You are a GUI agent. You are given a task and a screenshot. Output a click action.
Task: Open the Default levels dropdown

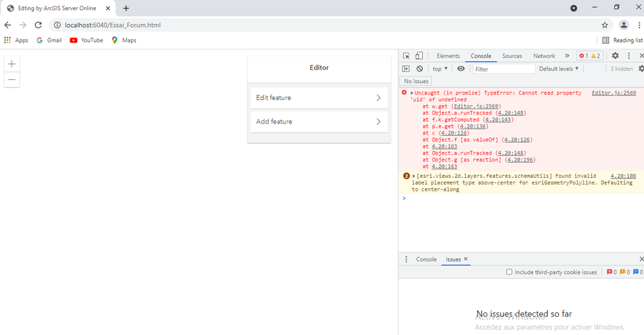click(559, 69)
